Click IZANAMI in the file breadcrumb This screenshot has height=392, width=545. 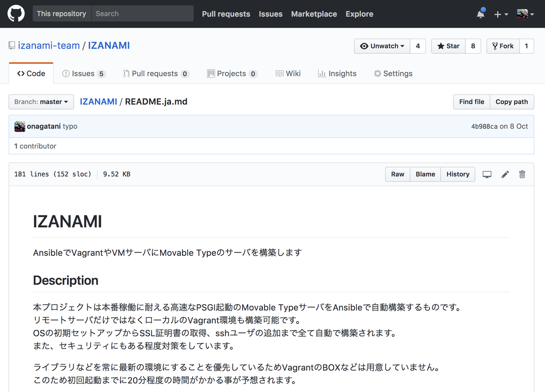pyautogui.click(x=98, y=102)
